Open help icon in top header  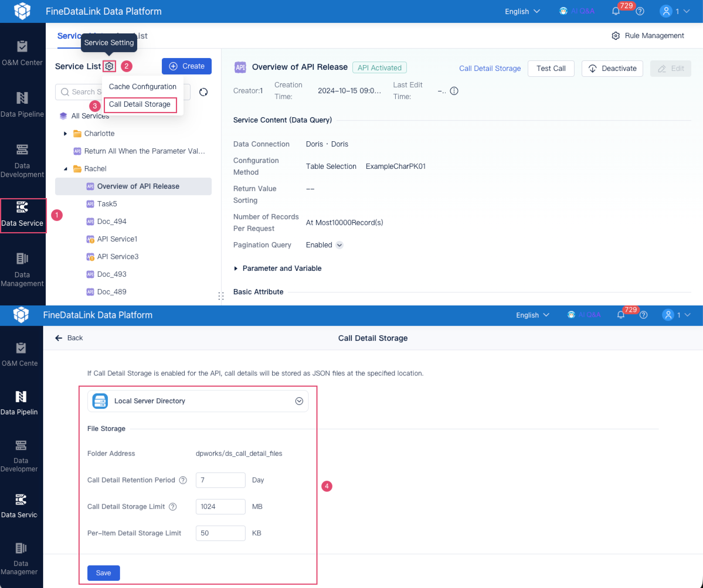640,11
